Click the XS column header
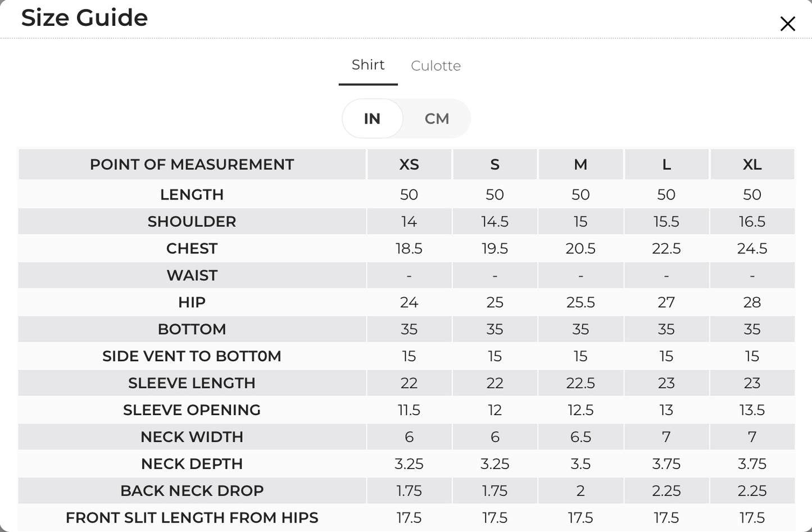 [x=409, y=165]
